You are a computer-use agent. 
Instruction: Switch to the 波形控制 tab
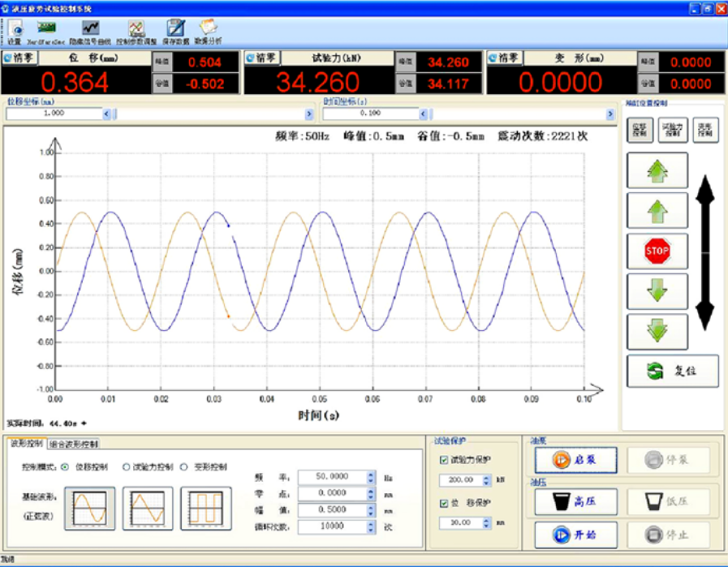(x=26, y=444)
